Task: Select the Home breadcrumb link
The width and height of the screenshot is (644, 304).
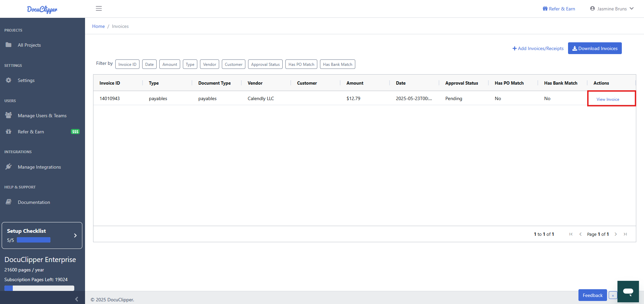Action: 98,26
